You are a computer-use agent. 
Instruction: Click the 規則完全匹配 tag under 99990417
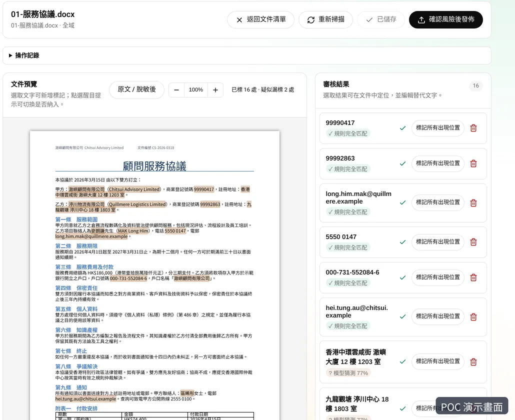[348, 133]
